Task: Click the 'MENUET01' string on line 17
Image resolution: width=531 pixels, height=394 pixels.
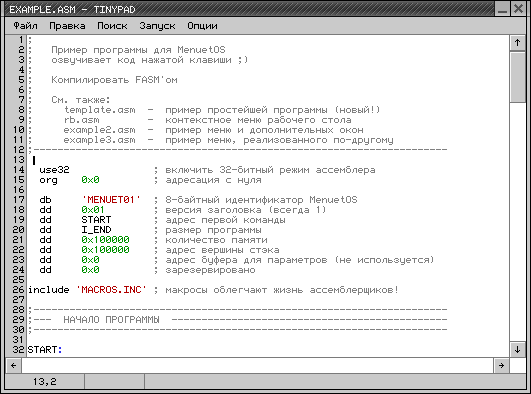Action: tap(111, 200)
